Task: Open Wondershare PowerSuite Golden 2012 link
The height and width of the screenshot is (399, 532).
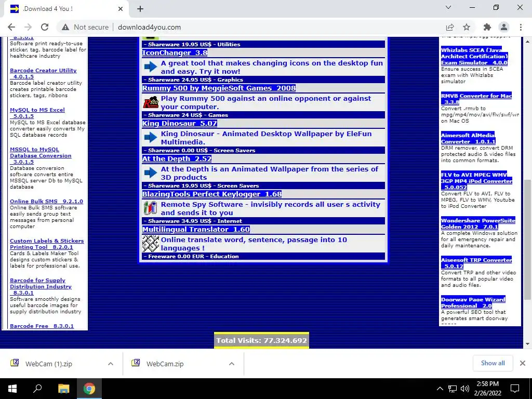Action: tap(478, 223)
